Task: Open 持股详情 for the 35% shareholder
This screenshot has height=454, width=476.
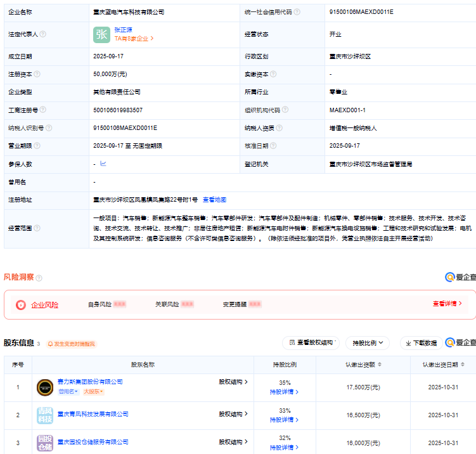Action: coord(284,392)
